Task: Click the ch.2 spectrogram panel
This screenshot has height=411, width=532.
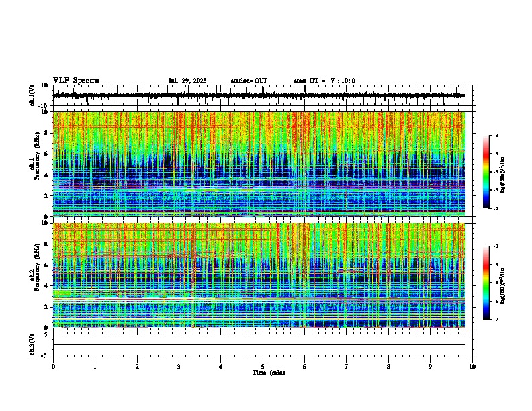Action: pos(259,275)
